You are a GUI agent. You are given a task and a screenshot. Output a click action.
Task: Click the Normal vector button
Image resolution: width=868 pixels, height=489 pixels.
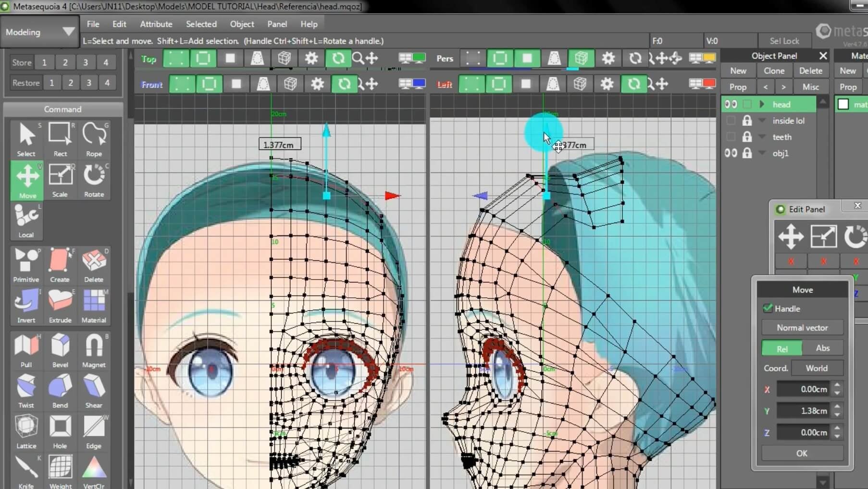coord(802,328)
